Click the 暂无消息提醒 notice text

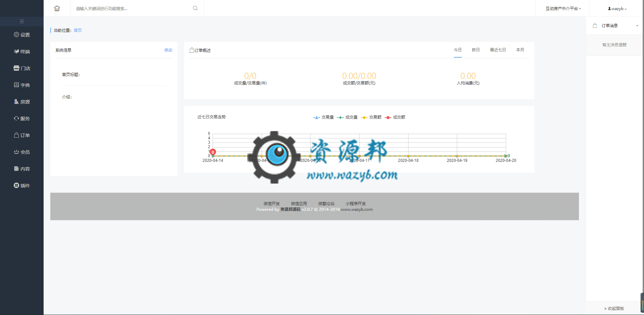coord(614,45)
